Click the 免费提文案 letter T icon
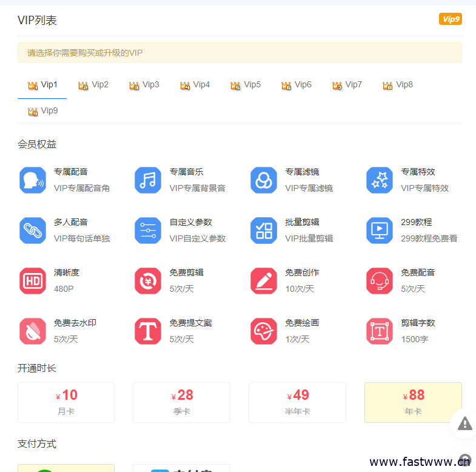This screenshot has height=472, width=476. [148, 331]
